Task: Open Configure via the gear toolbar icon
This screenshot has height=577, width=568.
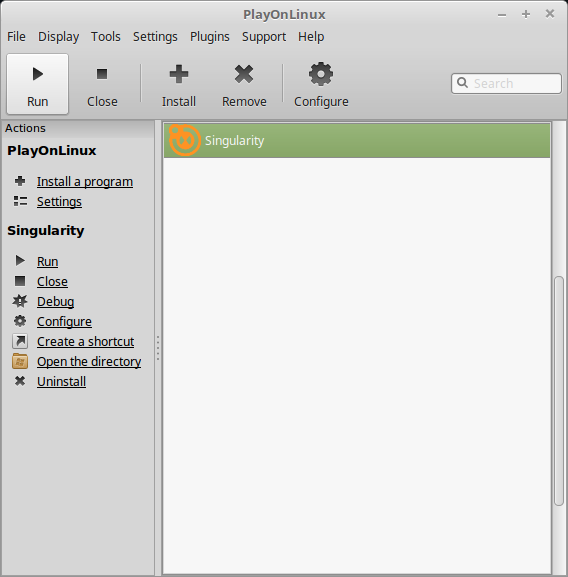Action: [321, 74]
